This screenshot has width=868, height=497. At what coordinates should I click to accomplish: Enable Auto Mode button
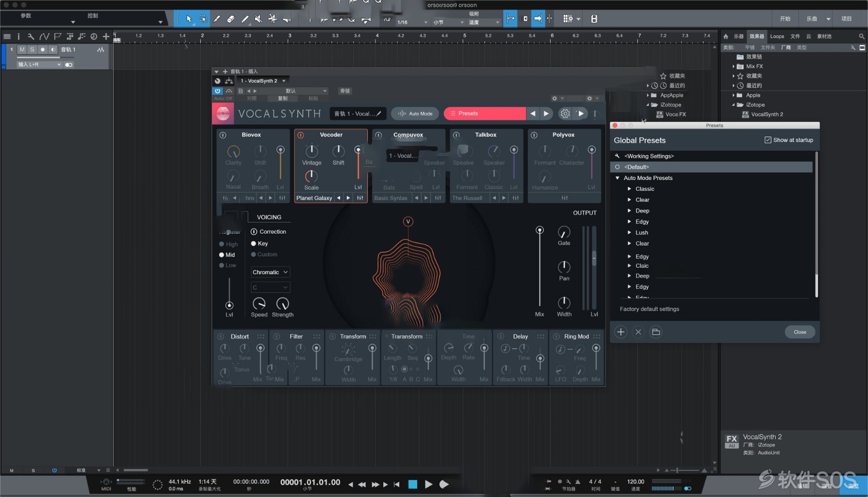(415, 113)
